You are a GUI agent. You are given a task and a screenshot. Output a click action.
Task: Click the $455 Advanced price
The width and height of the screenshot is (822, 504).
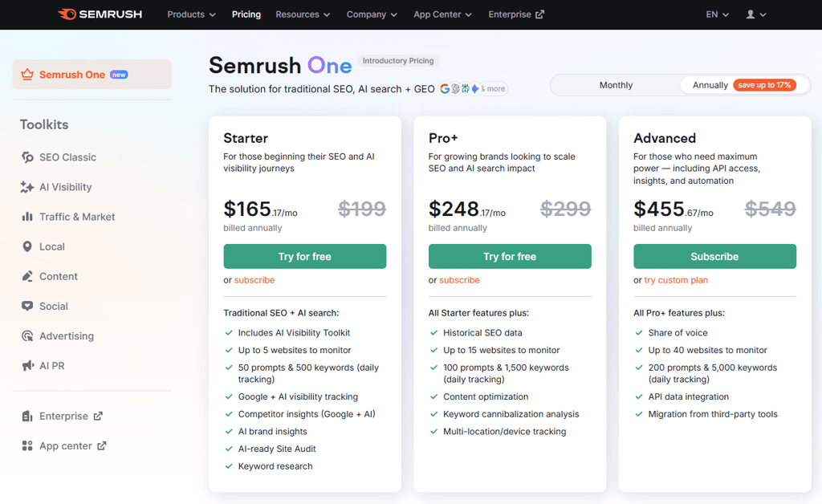coord(673,209)
